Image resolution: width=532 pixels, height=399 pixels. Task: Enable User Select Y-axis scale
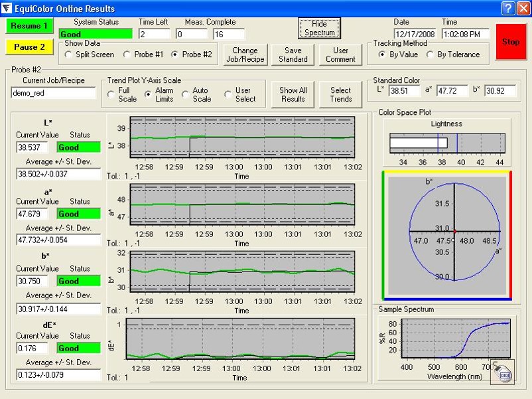pyautogui.click(x=228, y=94)
